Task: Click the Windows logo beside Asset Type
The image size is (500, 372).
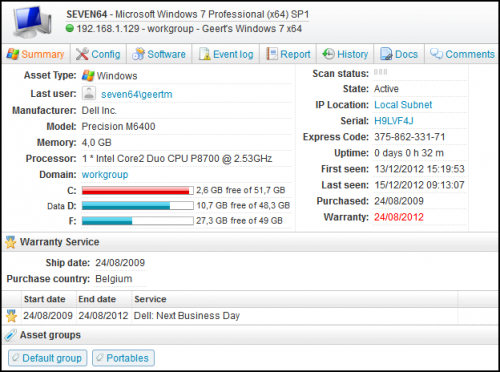Action: click(x=88, y=76)
